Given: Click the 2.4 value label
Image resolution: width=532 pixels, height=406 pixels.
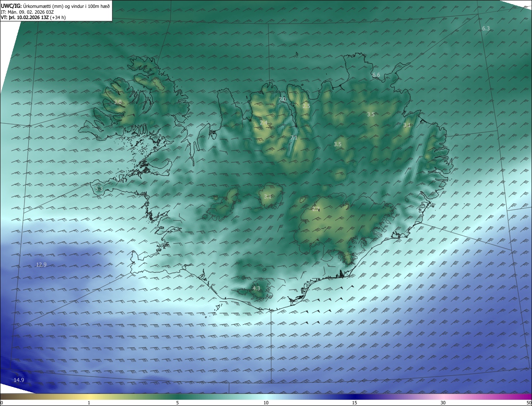Looking at the screenshot, I should pos(264,123).
